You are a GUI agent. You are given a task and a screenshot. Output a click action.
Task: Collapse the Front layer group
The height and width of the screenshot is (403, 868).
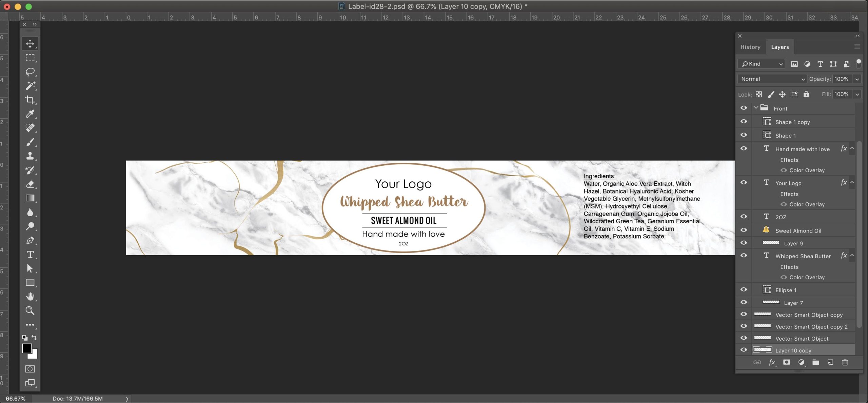(756, 108)
